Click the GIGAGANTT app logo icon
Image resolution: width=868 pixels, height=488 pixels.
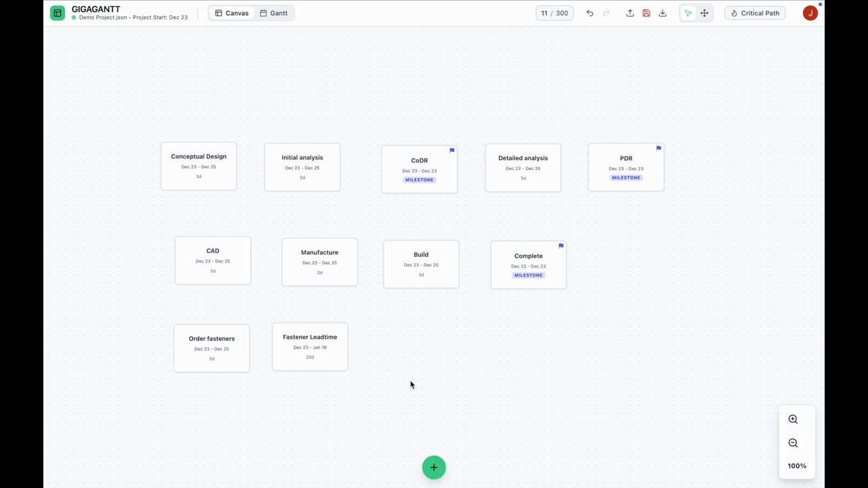[x=57, y=12]
